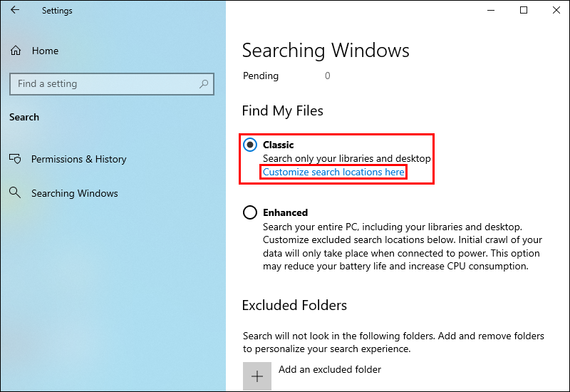Click the Classic option label
The height and width of the screenshot is (392, 570).
[278, 145]
